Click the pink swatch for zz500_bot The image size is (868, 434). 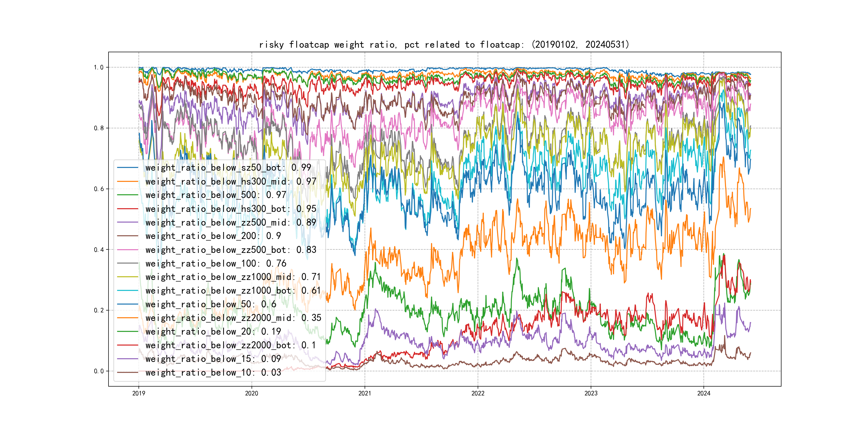click(x=127, y=250)
